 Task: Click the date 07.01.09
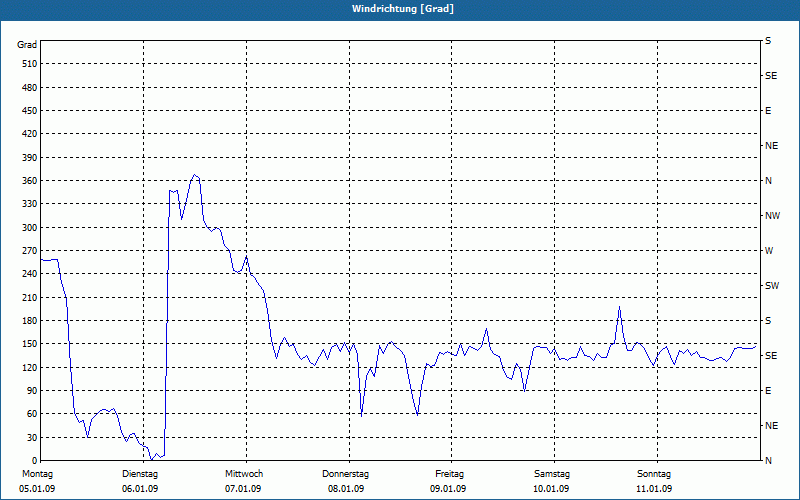coord(243,489)
